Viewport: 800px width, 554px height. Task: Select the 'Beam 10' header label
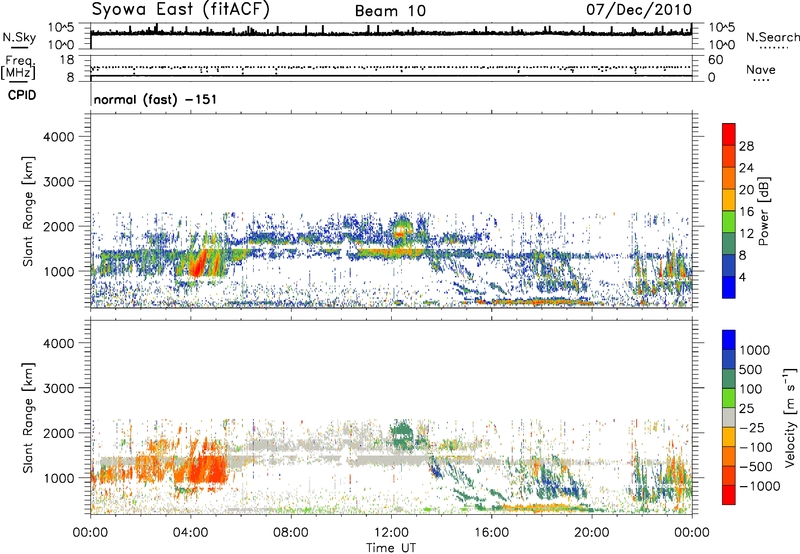(x=390, y=11)
